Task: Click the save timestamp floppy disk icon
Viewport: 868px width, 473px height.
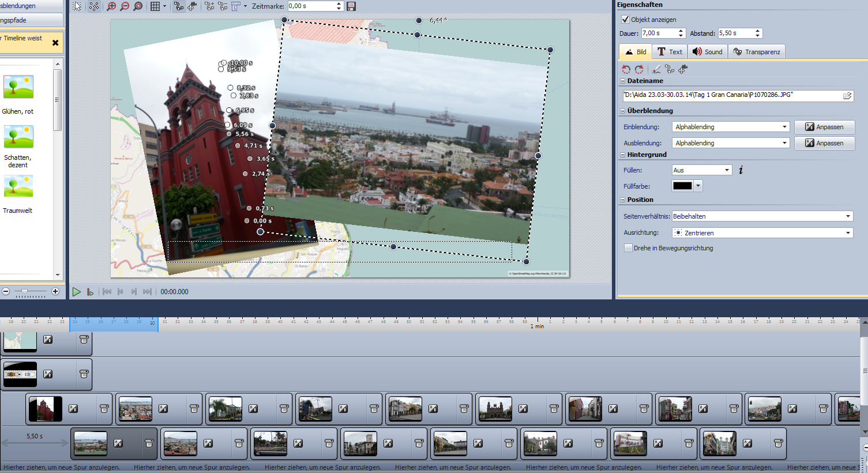Action: [x=351, y=6]
